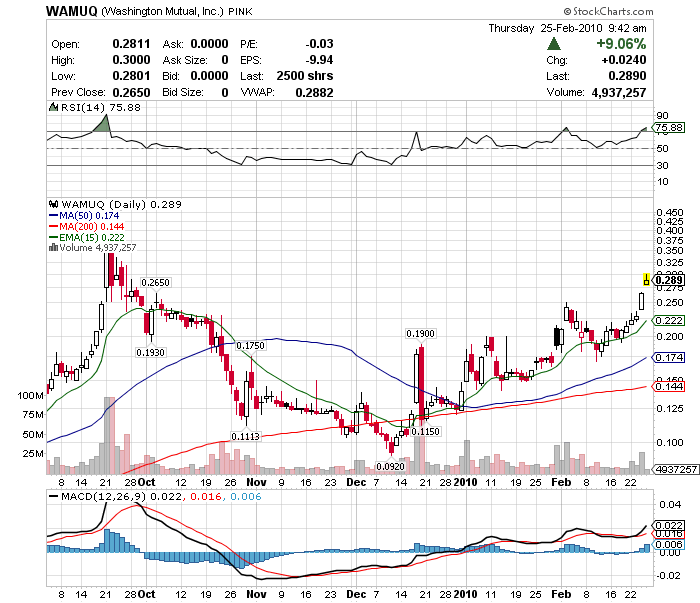The width and height of the screenshot is (700, 603).
Task: Click the red 0.144 MA axis tag
Action: [x=669, y=386]
